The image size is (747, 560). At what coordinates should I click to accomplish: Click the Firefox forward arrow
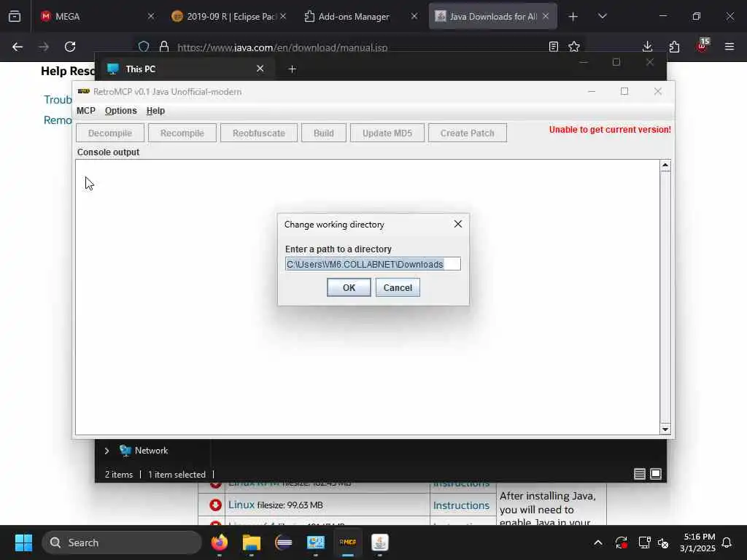click(x=44, y=47)
